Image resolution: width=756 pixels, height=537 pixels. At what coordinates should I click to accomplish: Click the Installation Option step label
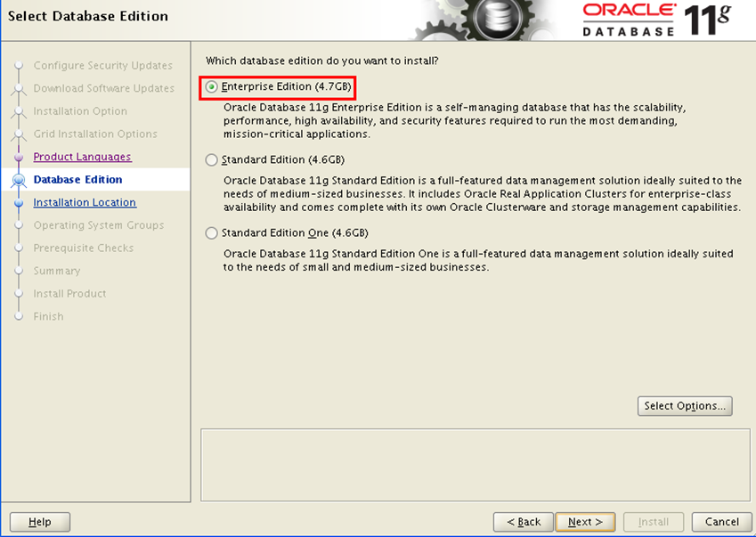[x=80, y=111]
